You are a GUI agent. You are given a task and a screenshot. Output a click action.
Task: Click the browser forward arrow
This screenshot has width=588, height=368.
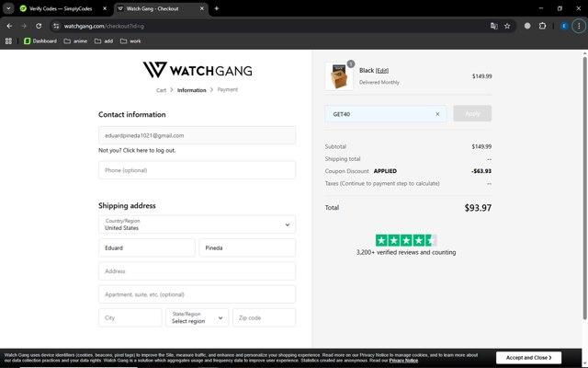[24, 26]
